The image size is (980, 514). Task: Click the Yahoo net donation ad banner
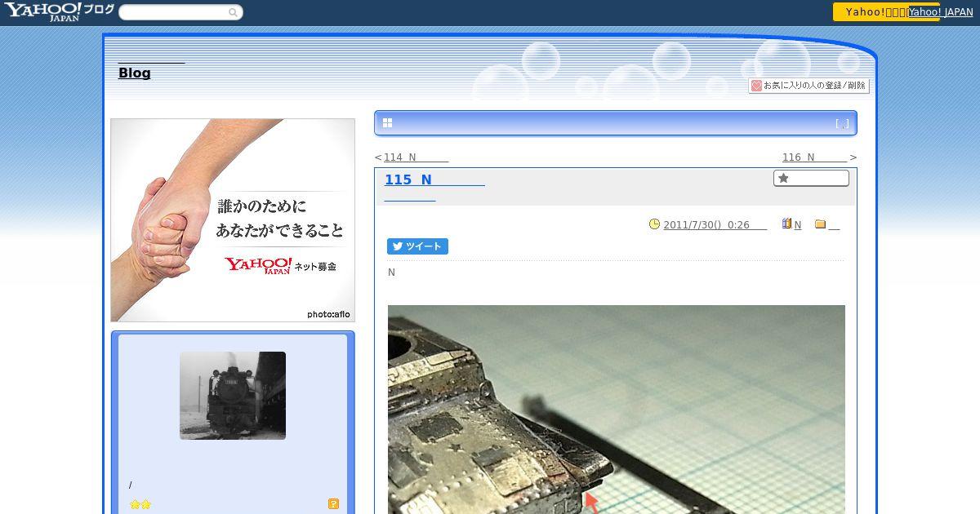point(233,220)
